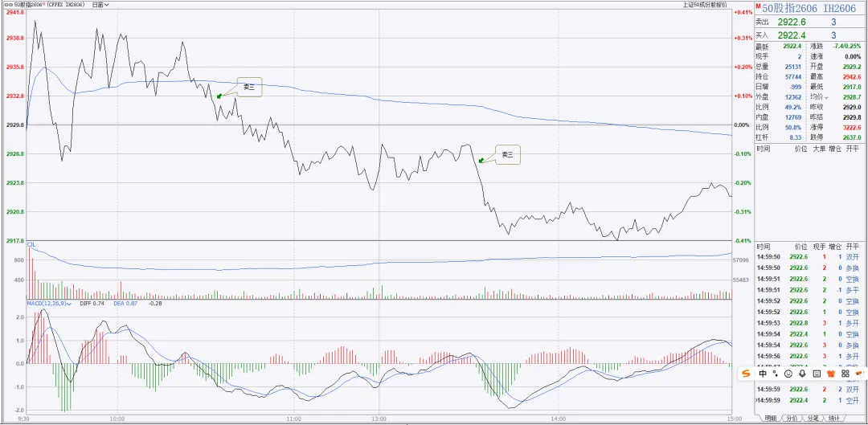The height and width of the screenshot is (425, 868).
Task: Click the red M marker beside 50股指2606 header
Action: tap(757, 7)
